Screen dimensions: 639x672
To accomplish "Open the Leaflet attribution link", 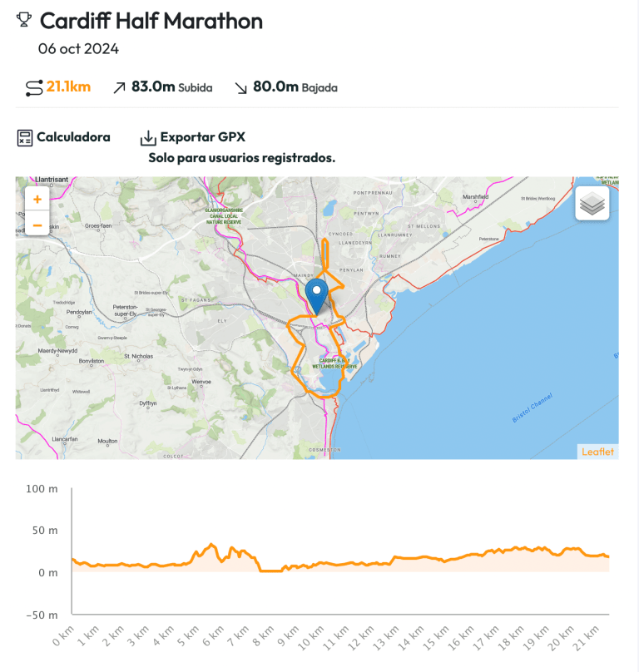I will [x=597, y=452].
